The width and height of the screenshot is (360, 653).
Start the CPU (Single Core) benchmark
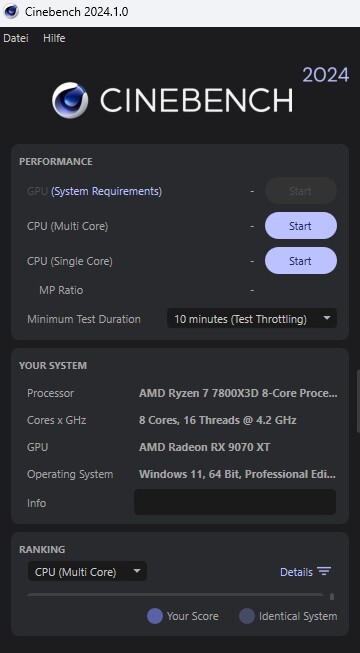coord(301,261)
